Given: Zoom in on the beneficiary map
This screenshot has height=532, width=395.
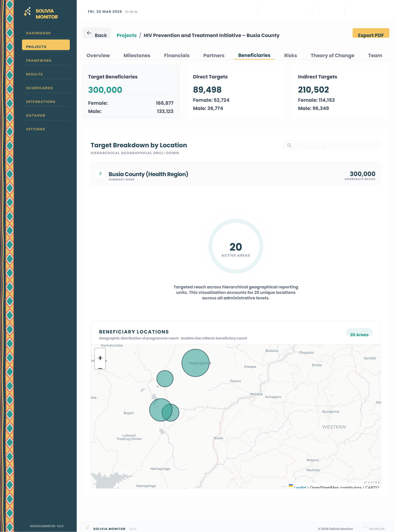Looking at the screenshot, I should tap(100, 358).
